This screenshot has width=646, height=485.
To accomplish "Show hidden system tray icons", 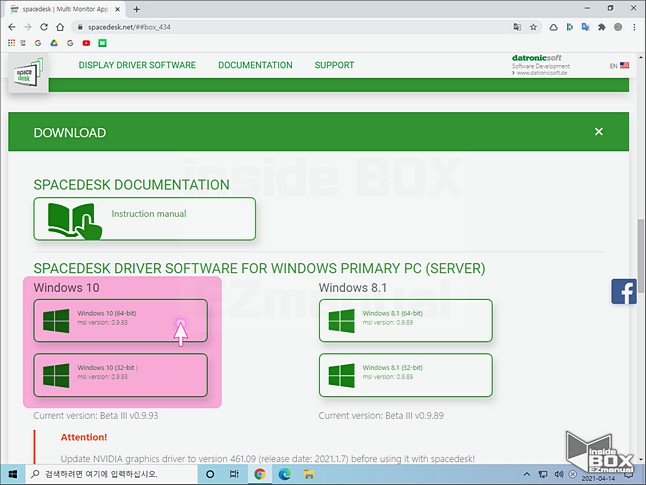I will [x=527, y=474].
